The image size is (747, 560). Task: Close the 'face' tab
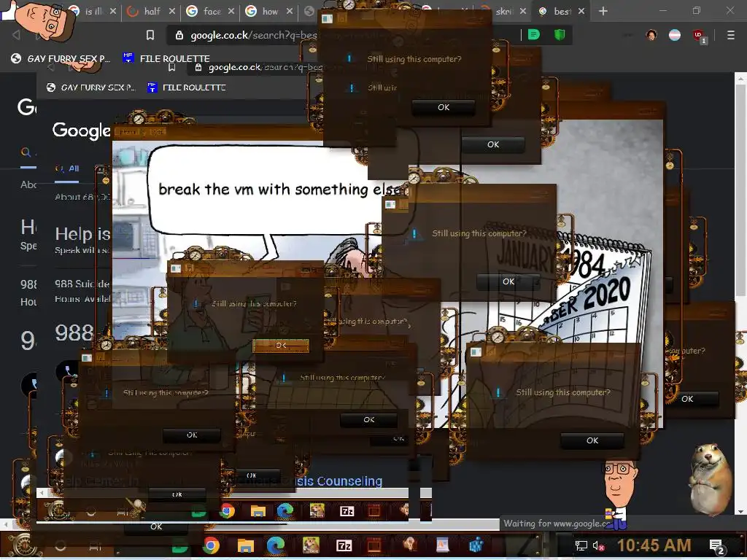[231, 11]
